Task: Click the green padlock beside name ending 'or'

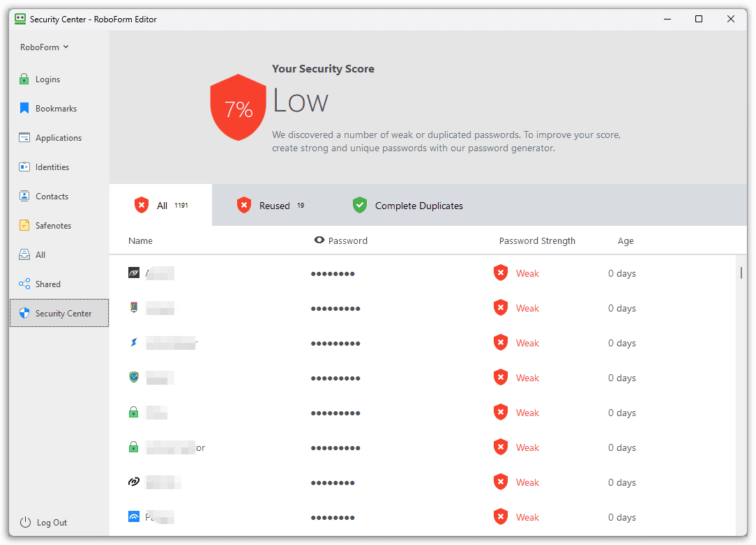Action: (x=133, y=447)
